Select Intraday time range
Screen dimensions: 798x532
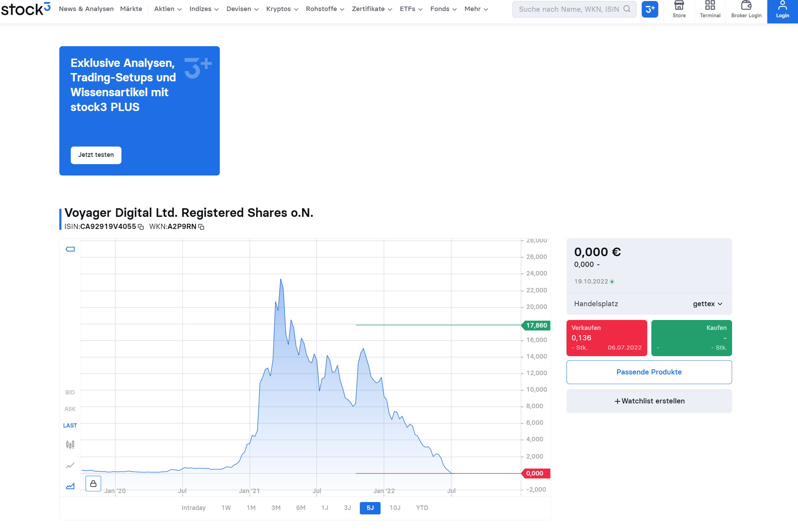(x=194, y=508)
